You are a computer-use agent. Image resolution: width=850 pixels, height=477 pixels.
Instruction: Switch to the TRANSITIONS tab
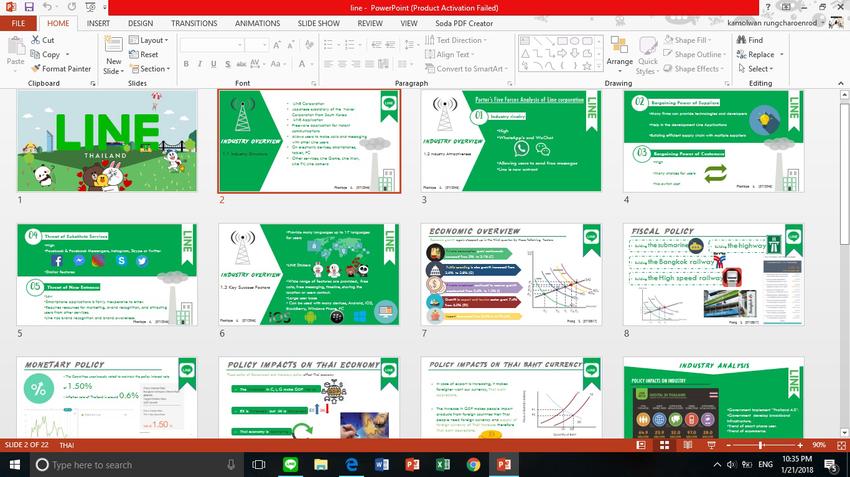click(194, 23)
